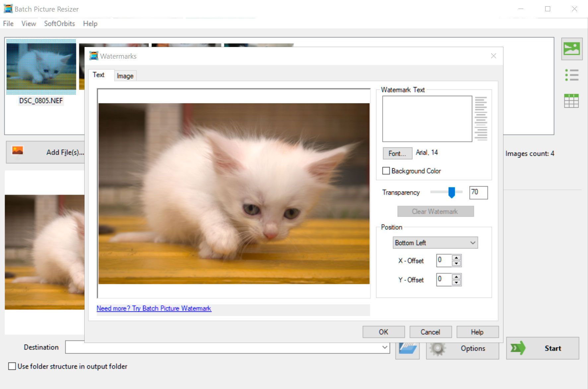Enable the Background Color checkbox
Screen dimensions: 588x389
386,171
